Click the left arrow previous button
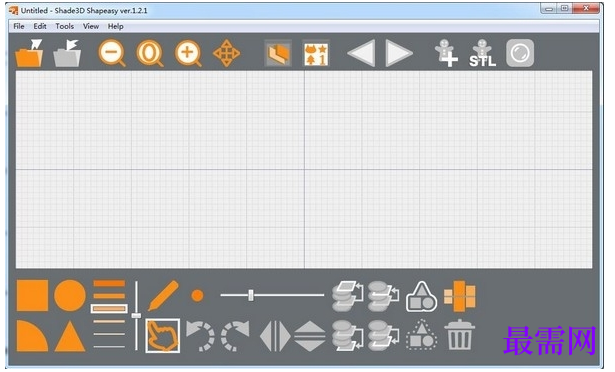 coord(361,53)
